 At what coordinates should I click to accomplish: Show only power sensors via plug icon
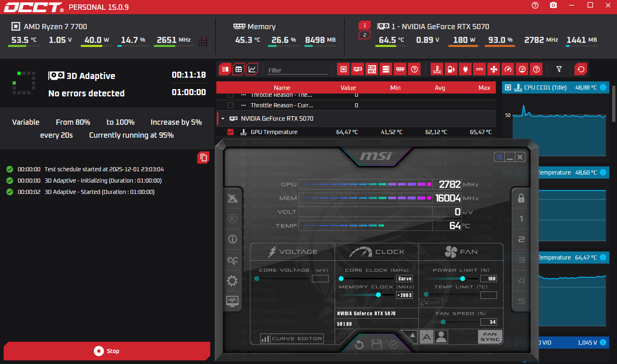465,69
